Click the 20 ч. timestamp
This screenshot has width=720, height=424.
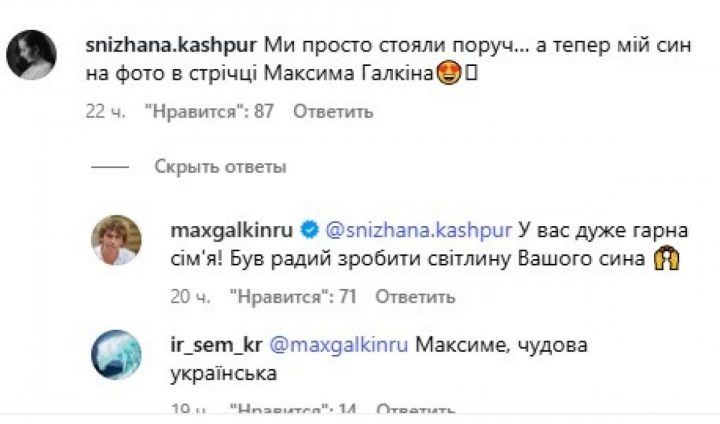pos(189,296)
